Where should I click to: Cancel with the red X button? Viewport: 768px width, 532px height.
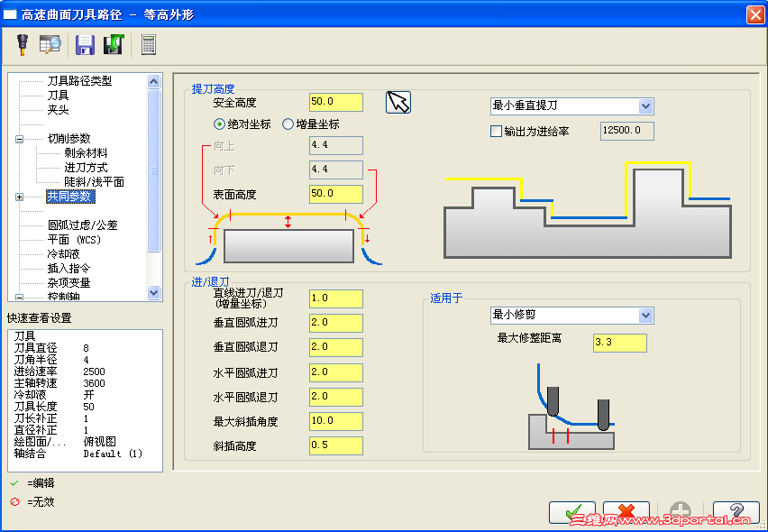[626, 513]
